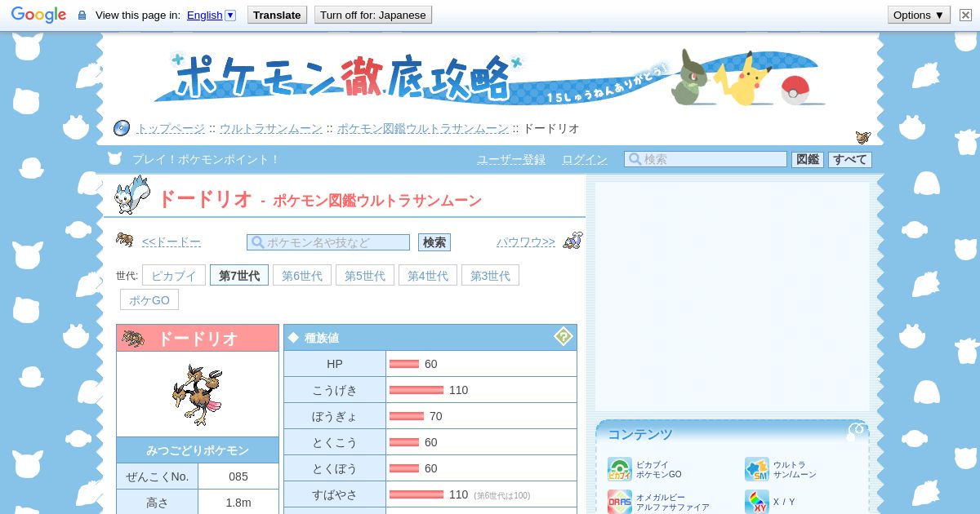Click the 検索 button
This screenshot has height=514, width=980.
tap(434, 242)
